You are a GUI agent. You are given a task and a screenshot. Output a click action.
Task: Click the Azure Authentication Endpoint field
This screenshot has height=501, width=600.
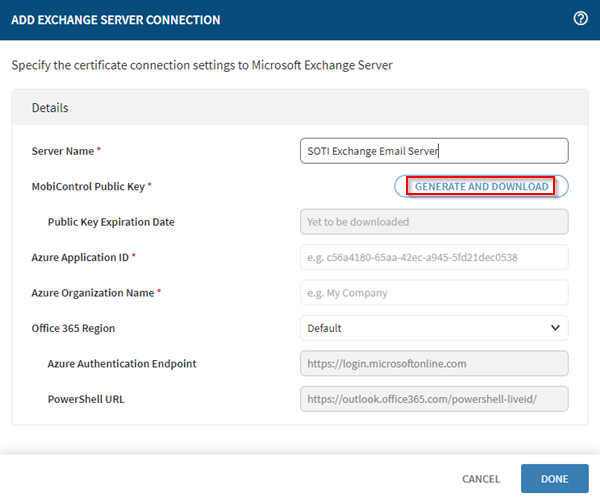tap(434, 364)
